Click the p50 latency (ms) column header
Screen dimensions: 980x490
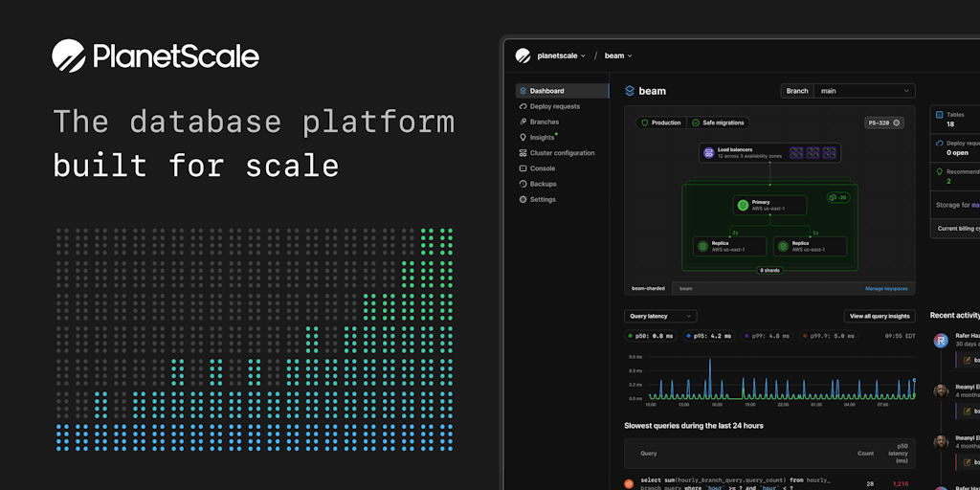(898, 454)
